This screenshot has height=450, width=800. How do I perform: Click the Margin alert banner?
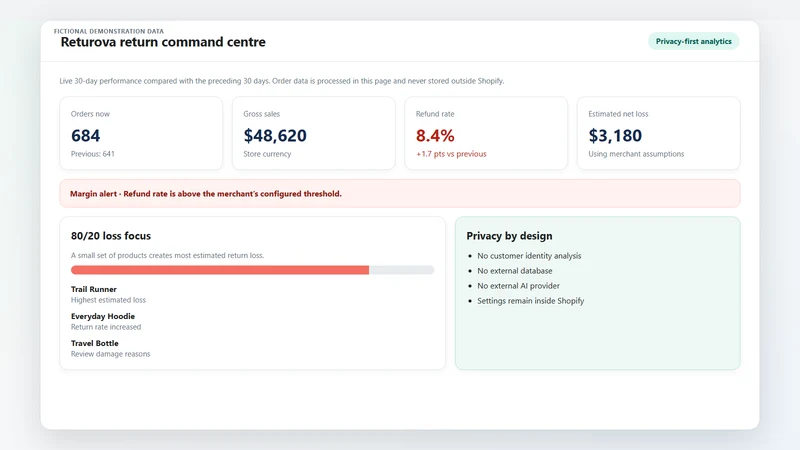(x=400, y=193)
